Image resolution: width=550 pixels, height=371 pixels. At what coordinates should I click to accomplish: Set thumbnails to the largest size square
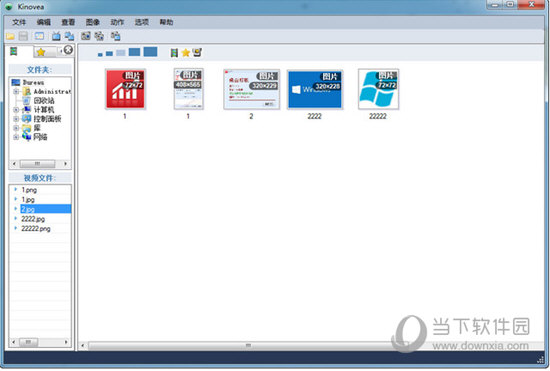[150, 52]
